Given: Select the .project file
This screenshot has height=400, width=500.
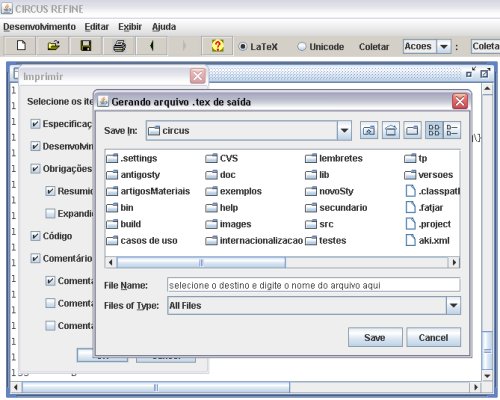Looking at the screenshot, I should point(428,224).
